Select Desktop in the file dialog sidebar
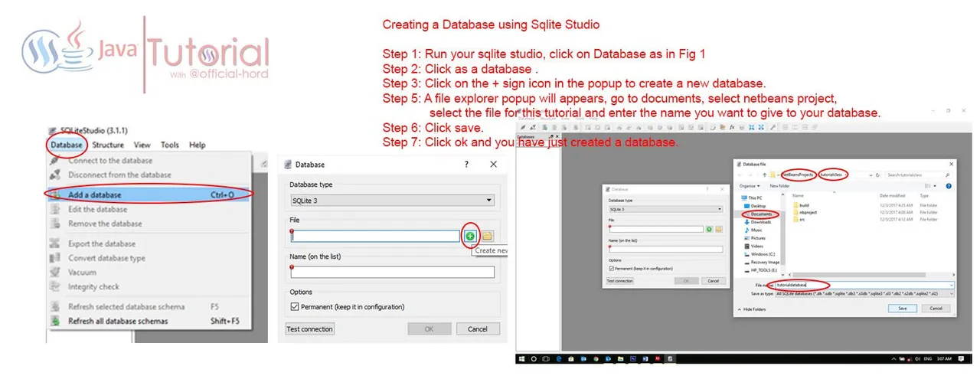The image size is (980, 392). [x=758, y=206]
